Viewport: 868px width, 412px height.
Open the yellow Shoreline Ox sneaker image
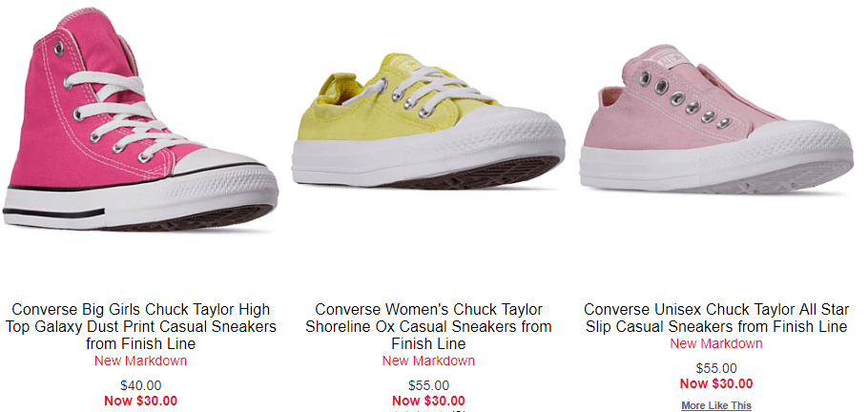point(428,121)
